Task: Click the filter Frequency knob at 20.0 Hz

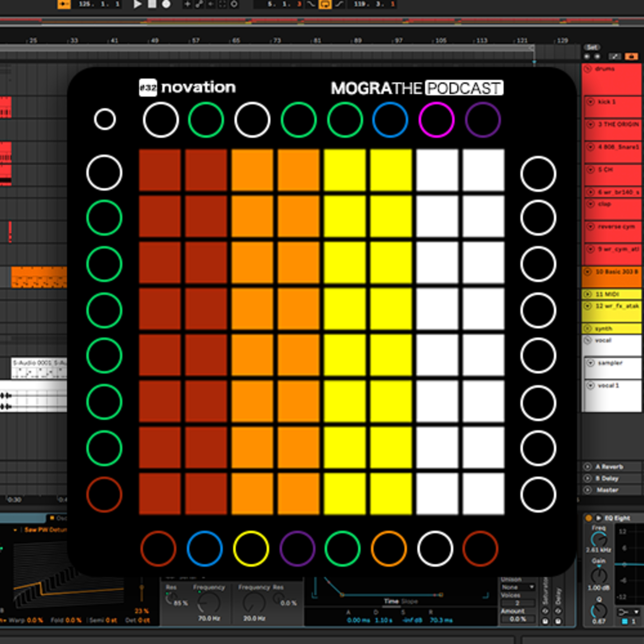Action: tap(254, 603)
